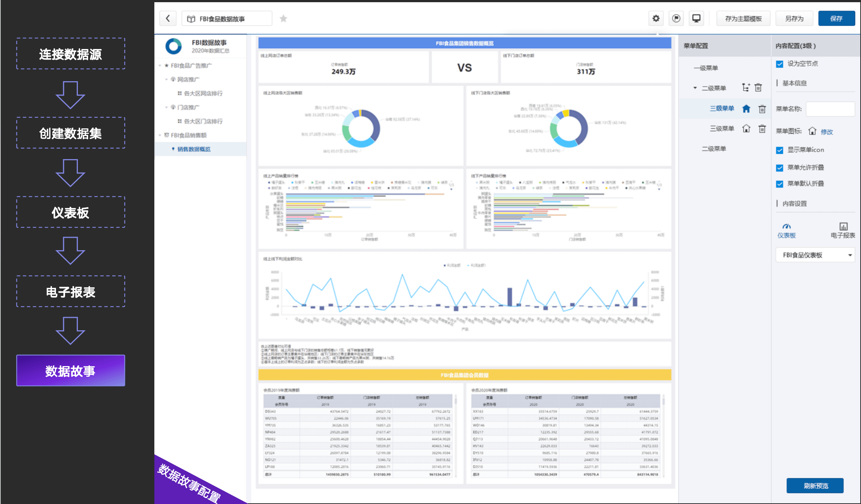This screenshot has width=861, height=504.
Task: Click add-child-node icon beside 二级菜单
Action: tap(745, 88)
